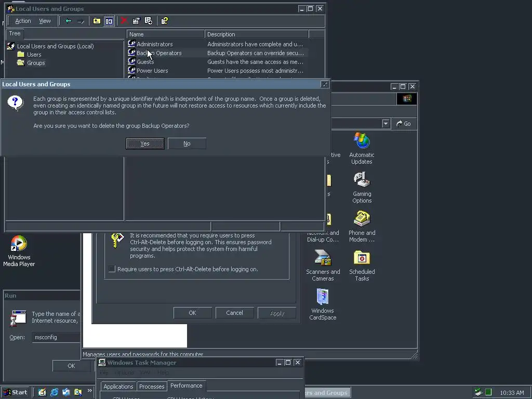
Task: Select the Tree tab
Action: coord(15,34)
